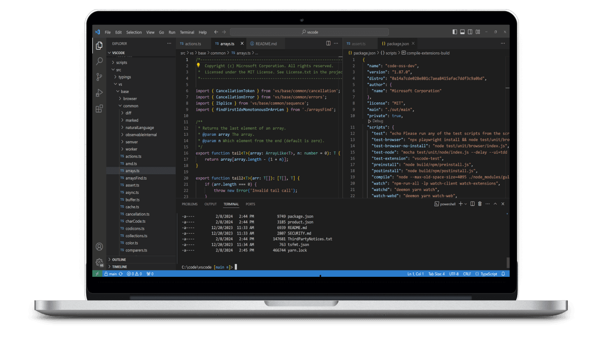Viewport: 605px width, 364px height.
Task: Expand the typings folder
Action: click(141, 77)
